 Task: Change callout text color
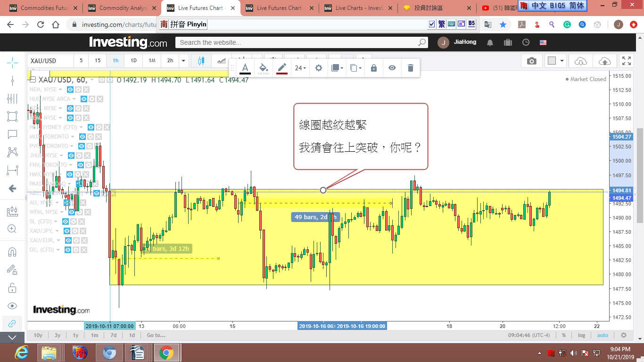tap(245, 68)
